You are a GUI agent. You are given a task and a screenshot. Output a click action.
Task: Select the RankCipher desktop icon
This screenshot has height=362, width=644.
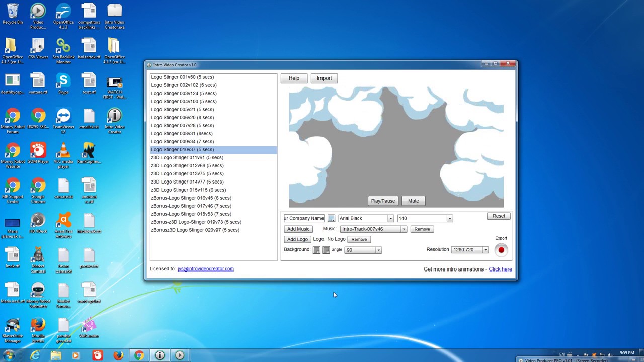89,153
